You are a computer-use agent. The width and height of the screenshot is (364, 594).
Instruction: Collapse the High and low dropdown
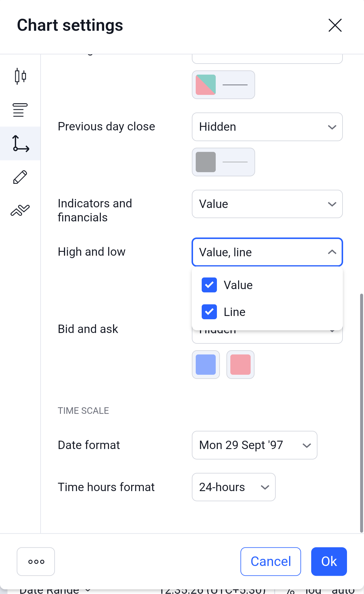267,252
